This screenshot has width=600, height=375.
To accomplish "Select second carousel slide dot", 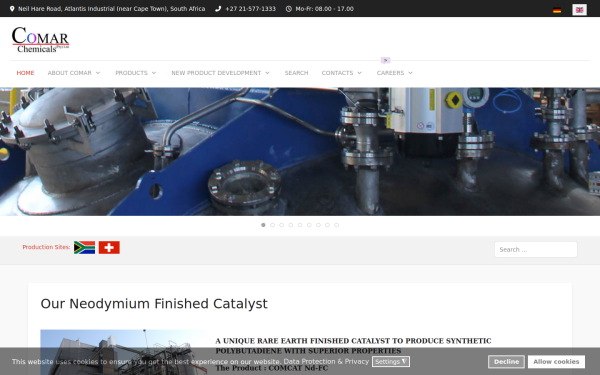I will (x=272, y=225).
